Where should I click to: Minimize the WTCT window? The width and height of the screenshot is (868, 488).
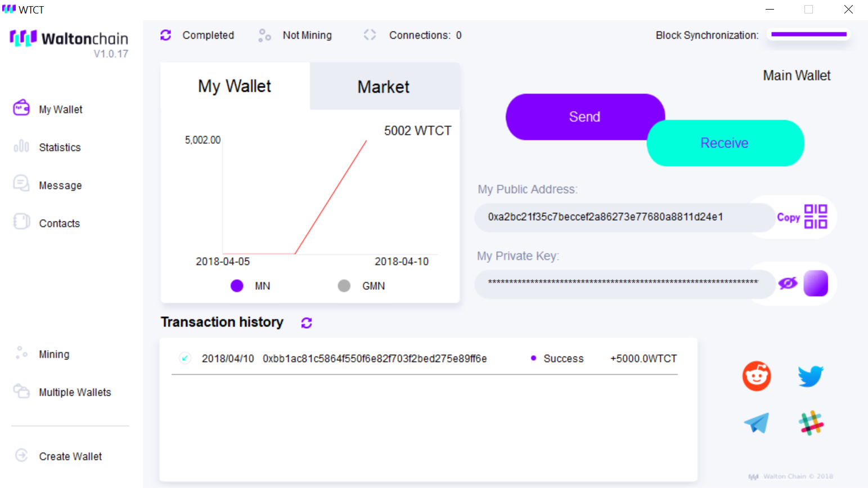click(770, 9)
